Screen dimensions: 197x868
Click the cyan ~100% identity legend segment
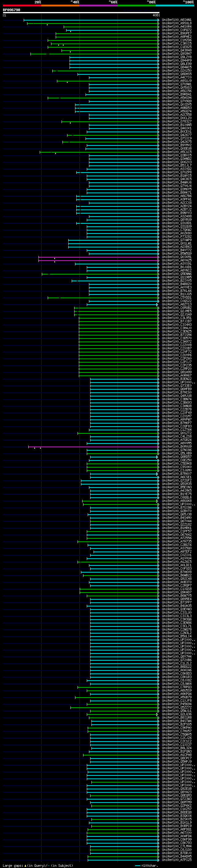175,6
